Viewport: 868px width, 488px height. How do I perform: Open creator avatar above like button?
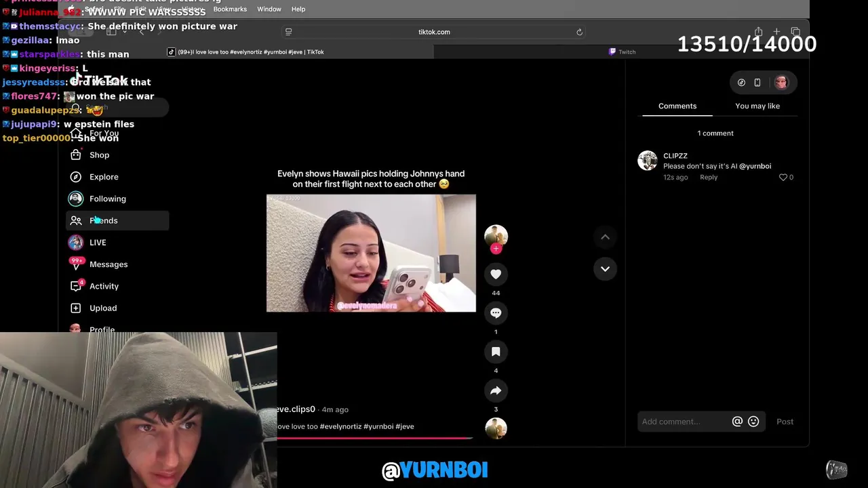click(x=496, y=235)
